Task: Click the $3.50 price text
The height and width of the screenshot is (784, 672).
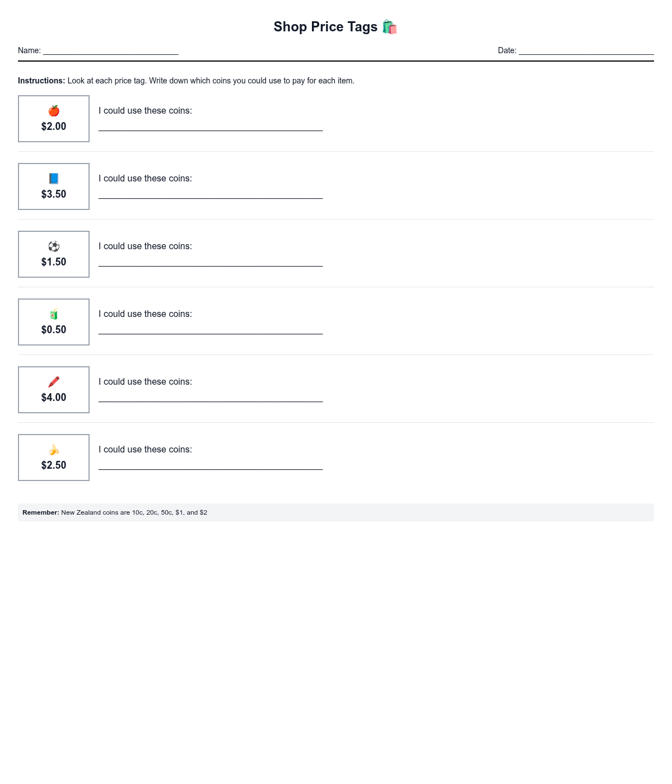Action: point(54,194)
